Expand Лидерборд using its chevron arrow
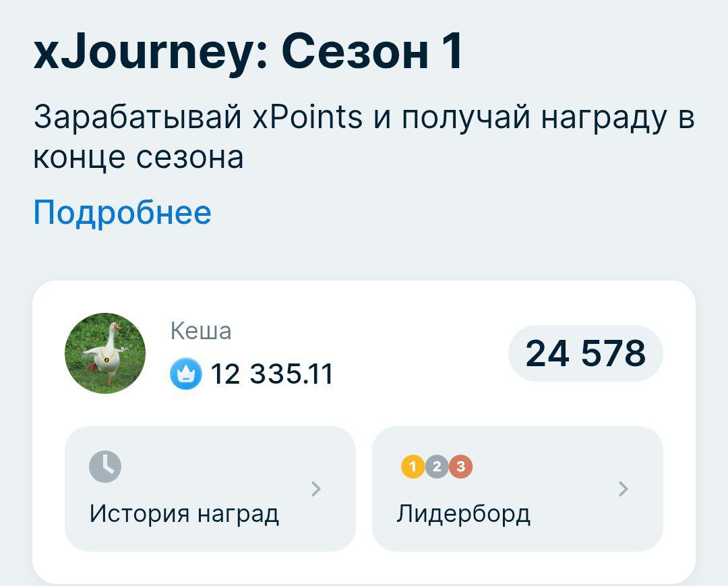728x586 pixels. coord(624,489)
